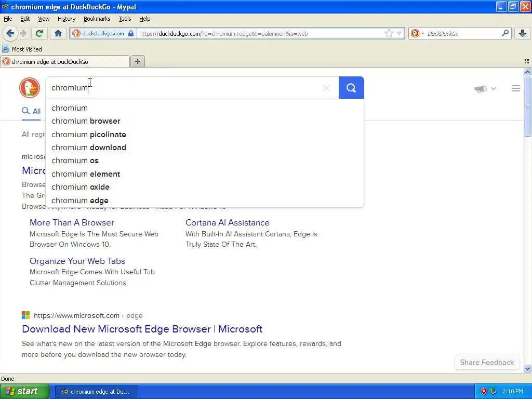This screenshot has width=532, height=399.
Task: Click the network connection tray icon
Action: point(493,391)
